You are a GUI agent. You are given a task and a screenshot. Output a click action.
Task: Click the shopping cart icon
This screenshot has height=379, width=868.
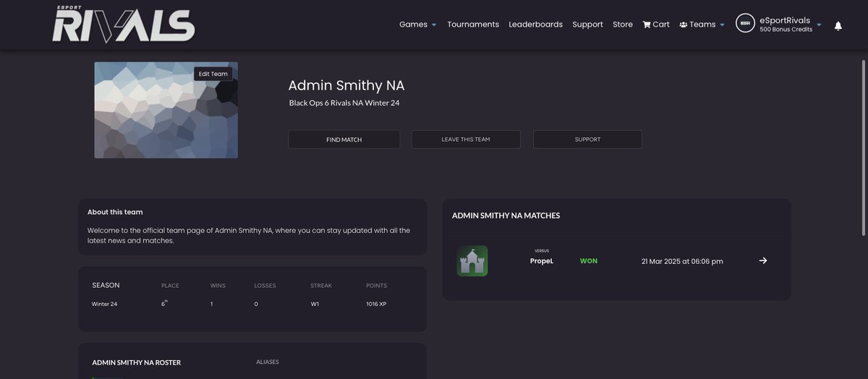[x=647, y=25]
